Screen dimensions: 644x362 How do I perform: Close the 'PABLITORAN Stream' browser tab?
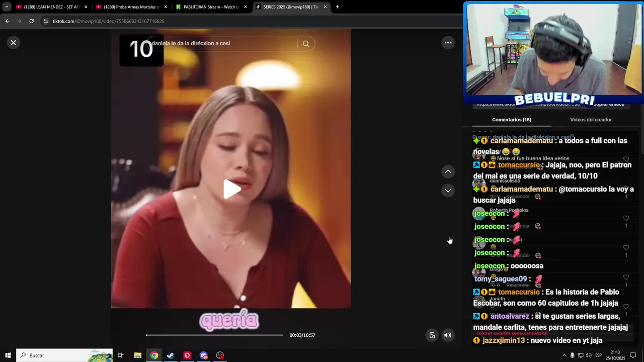(x=246, y=7)
